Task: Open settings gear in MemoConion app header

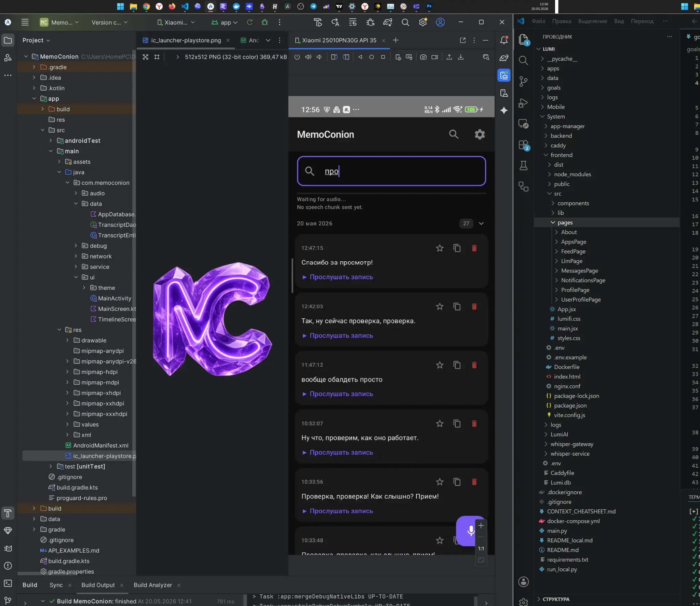Action: 480,134
